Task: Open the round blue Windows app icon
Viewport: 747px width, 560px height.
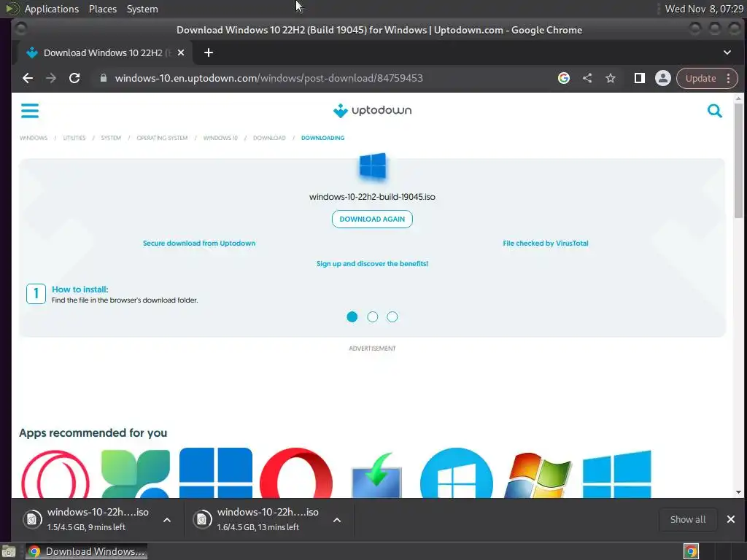Action: coord(457,472)
